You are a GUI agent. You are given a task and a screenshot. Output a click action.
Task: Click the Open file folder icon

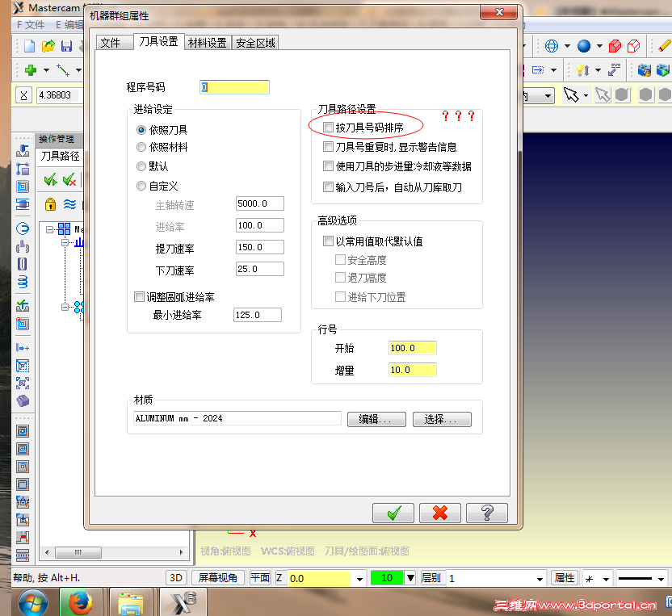(48, 46)
